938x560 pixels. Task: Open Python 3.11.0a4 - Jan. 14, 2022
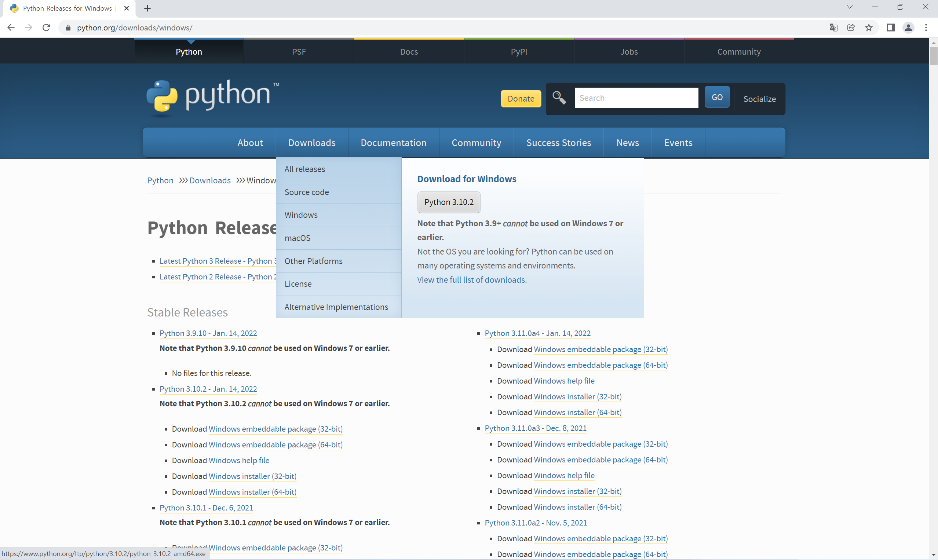537,333
